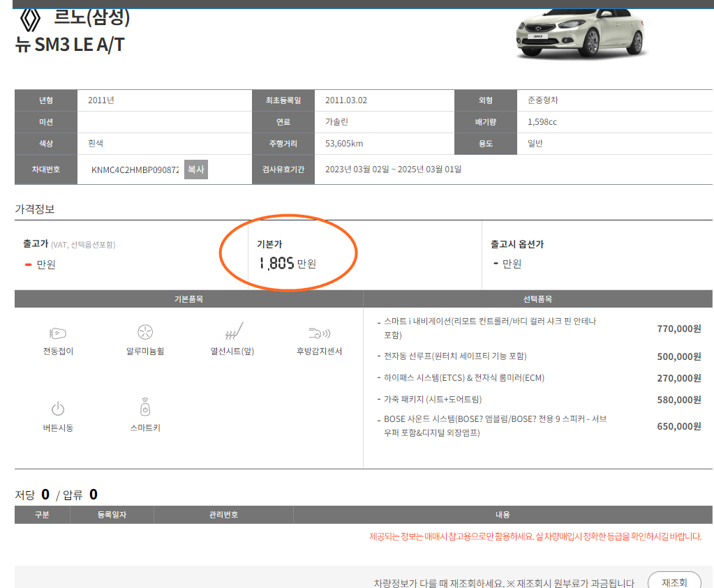Click the 가격정보 section heading
714x588 pixels.
(x=35, y=209)
